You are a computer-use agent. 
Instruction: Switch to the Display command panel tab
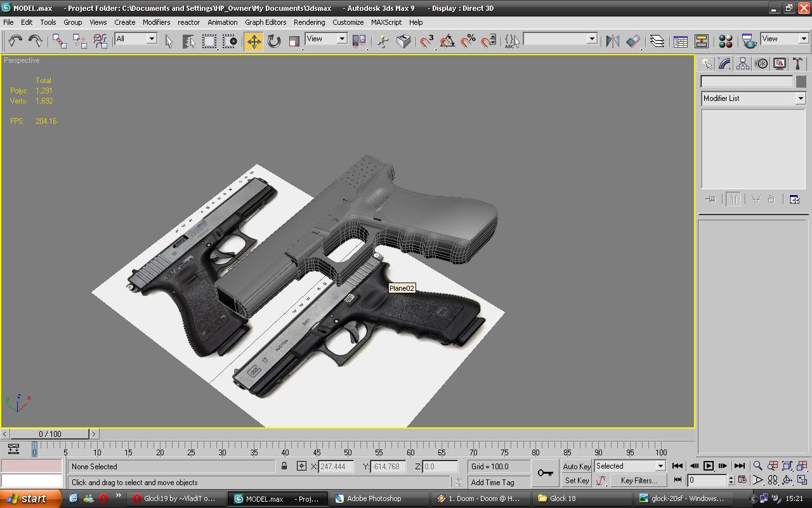[x=780, y=63]
